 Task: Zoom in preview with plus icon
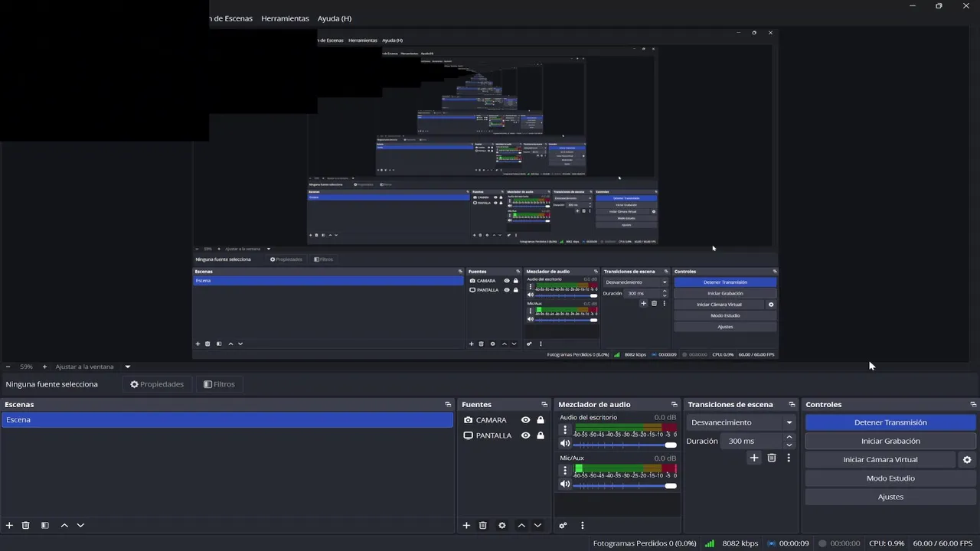[x=44, y=367]
